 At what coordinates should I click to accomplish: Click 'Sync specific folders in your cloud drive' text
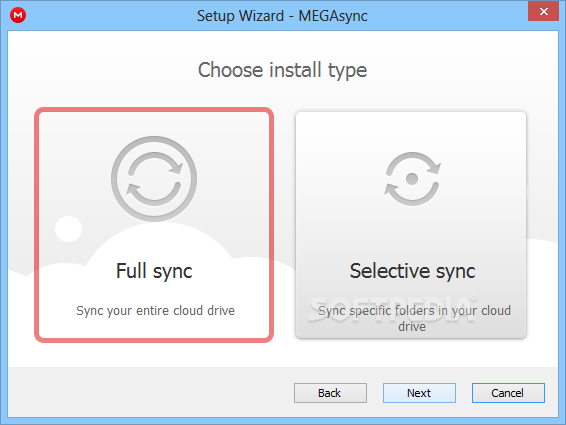click(414, 318)
